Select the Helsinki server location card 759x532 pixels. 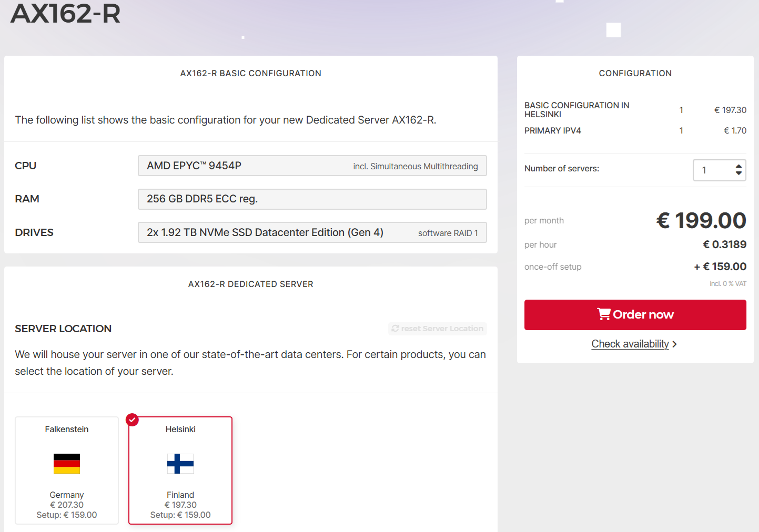point(180,470)
